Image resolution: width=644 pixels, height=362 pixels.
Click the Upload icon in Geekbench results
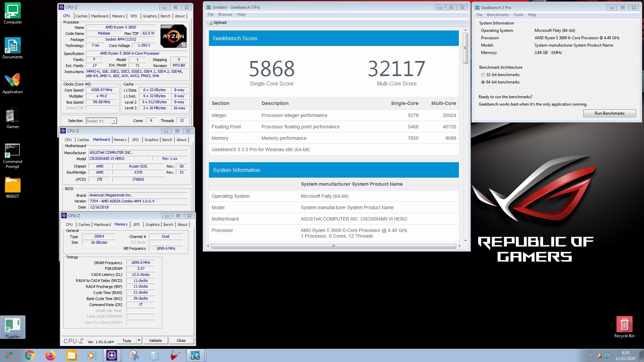click(x=210, y=22)
